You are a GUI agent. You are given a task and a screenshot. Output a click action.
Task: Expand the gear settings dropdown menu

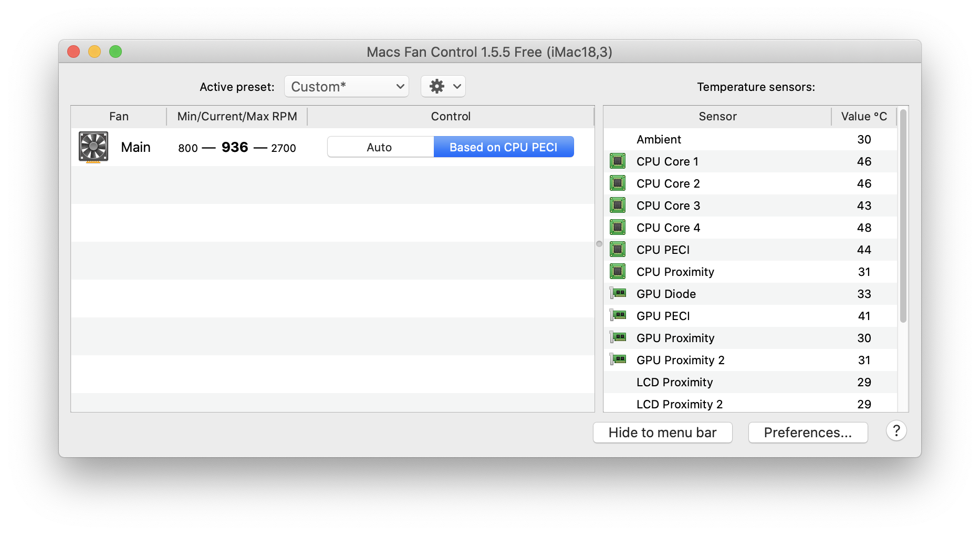click(x=443, y=86)
